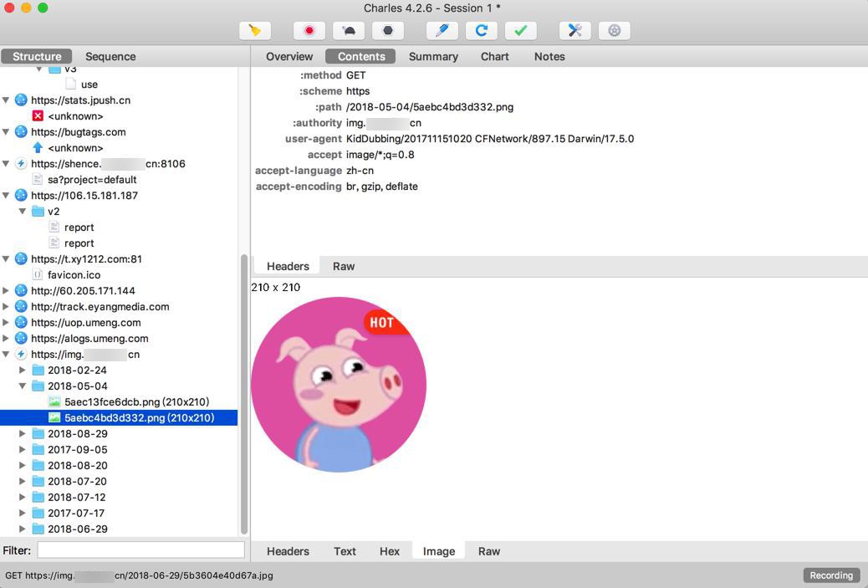Show the request Raw tab
868x588 pixels.
pos(344,266)
